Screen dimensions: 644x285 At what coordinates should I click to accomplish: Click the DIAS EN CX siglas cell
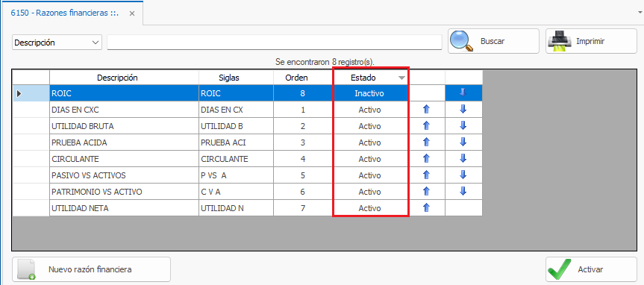[x=236, y=110]
